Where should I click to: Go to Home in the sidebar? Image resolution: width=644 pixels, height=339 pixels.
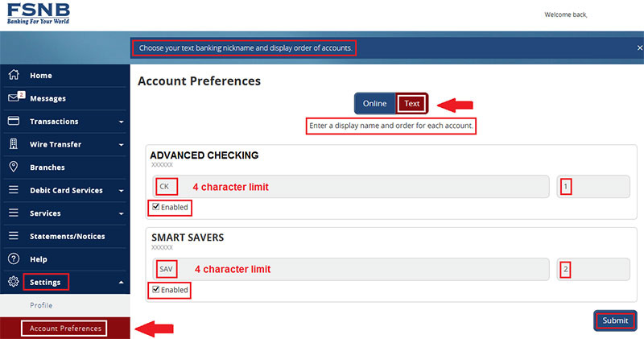point(41,76)
